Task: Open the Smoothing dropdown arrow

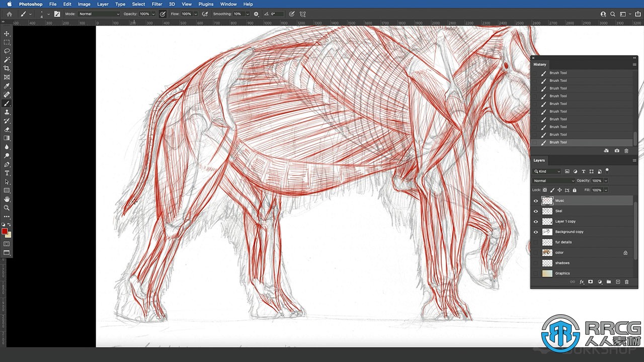Action: pos(248,14)
